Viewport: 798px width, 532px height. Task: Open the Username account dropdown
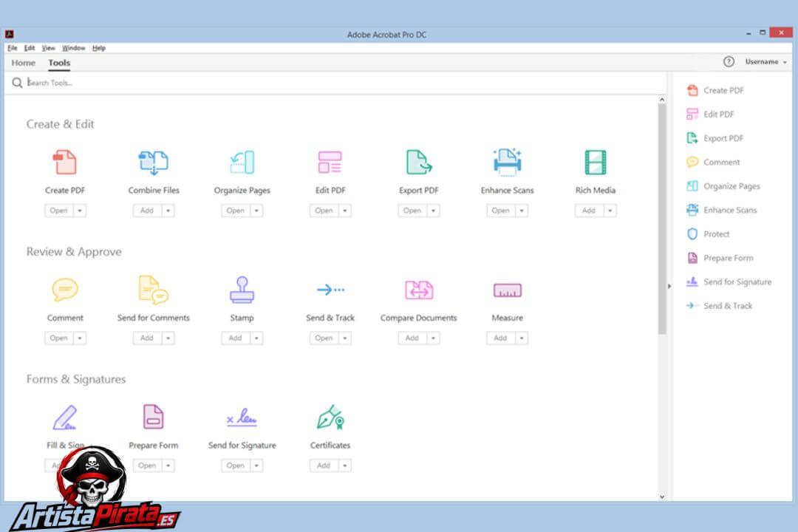[766, 61]
